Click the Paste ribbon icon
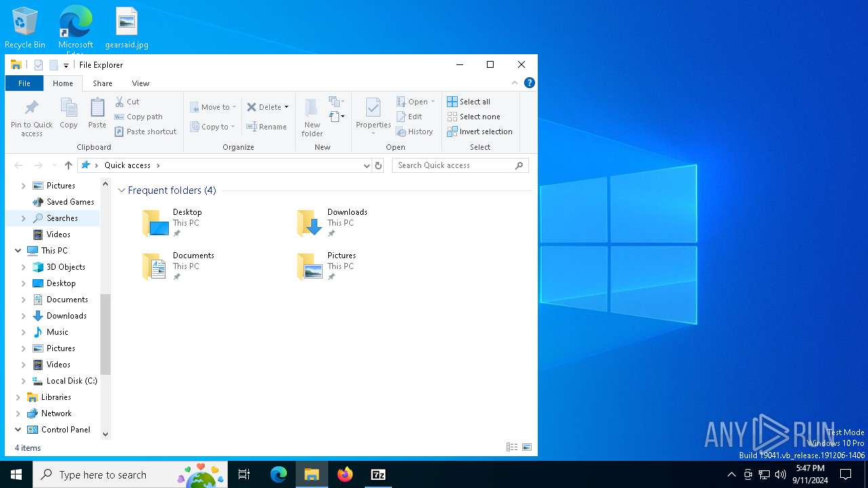This screenshot has width=868, height=488. click(x=97, y=113)
